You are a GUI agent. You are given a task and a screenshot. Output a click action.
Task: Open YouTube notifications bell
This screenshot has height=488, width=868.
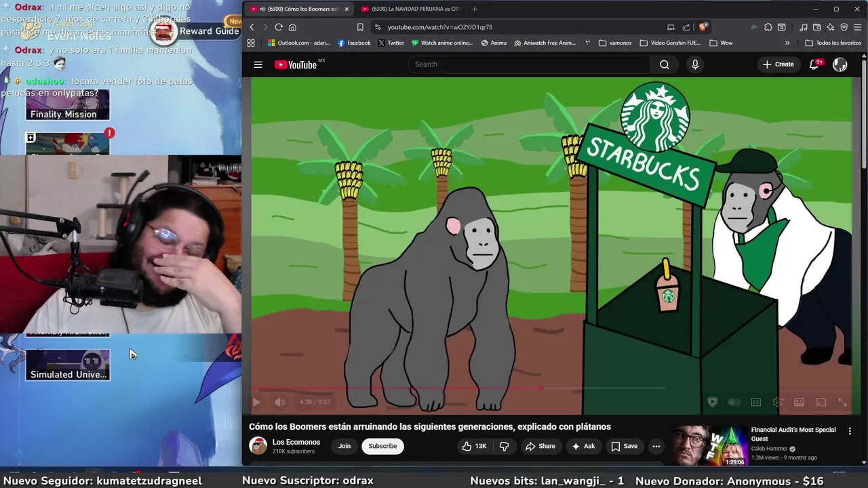coord(814,64)
